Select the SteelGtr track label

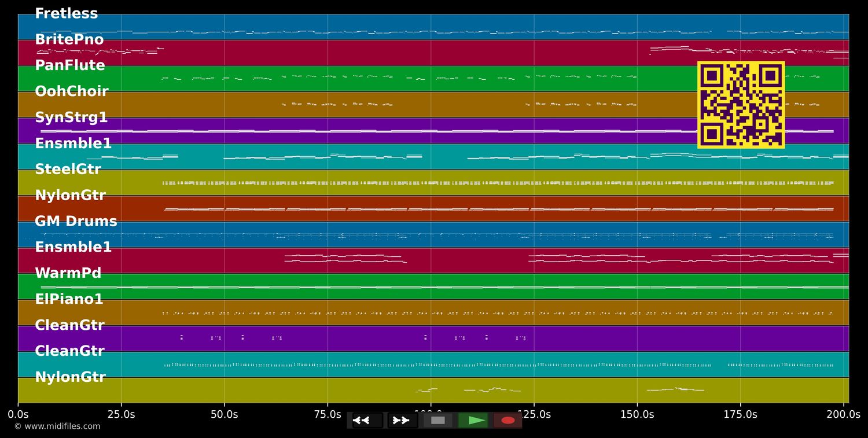click(68, 170)
